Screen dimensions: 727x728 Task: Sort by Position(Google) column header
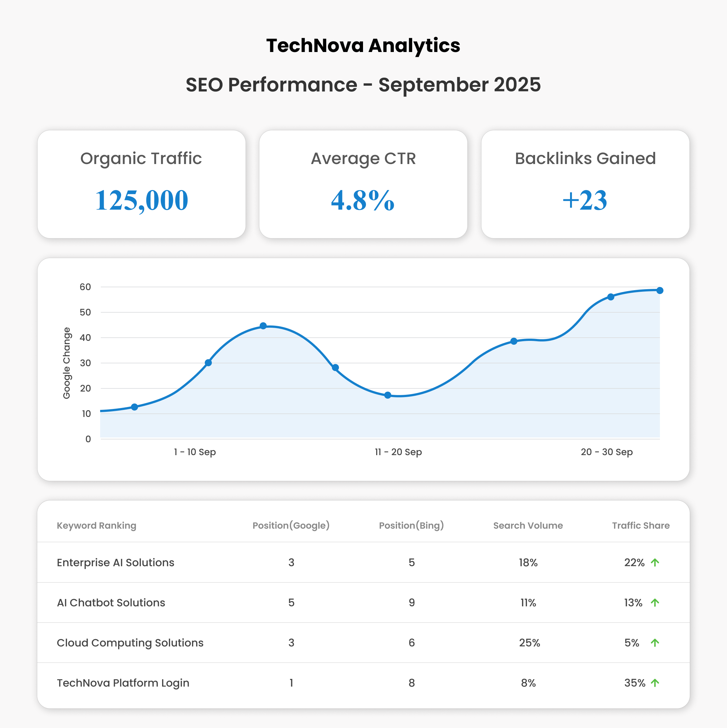291,526
